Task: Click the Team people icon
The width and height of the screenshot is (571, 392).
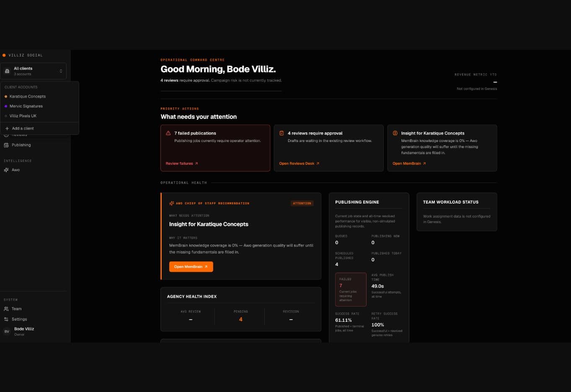Action: point(6,309)
